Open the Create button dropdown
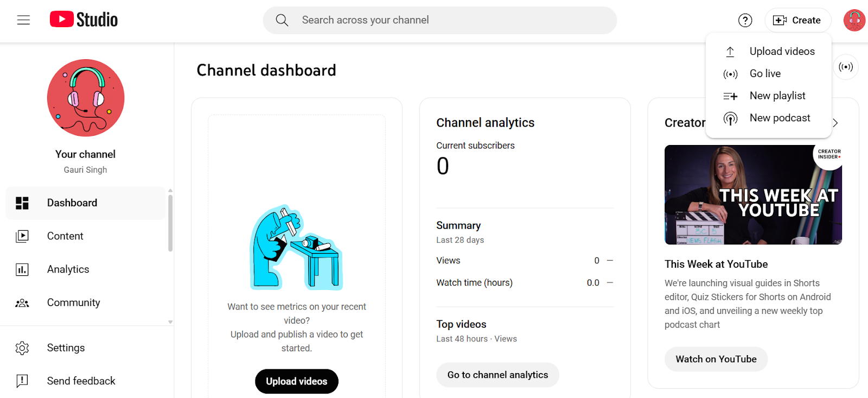Image resolution: width=868 pixels, height=398 pixels. [x=797, y=20]
